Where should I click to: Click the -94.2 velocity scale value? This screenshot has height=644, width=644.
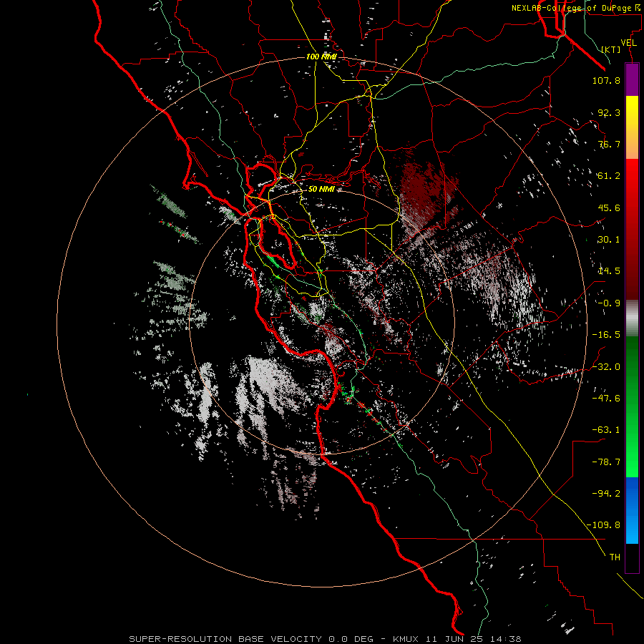coord(606,493)
